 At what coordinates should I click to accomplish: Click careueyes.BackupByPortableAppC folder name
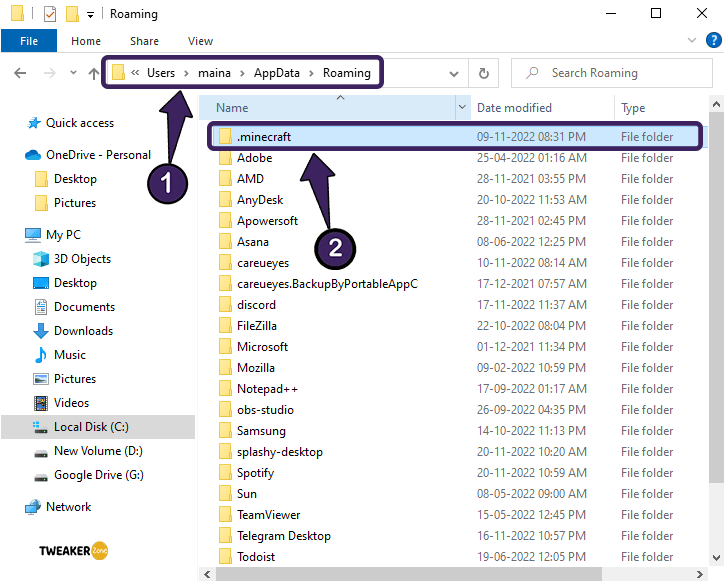[x=327, y=284]
